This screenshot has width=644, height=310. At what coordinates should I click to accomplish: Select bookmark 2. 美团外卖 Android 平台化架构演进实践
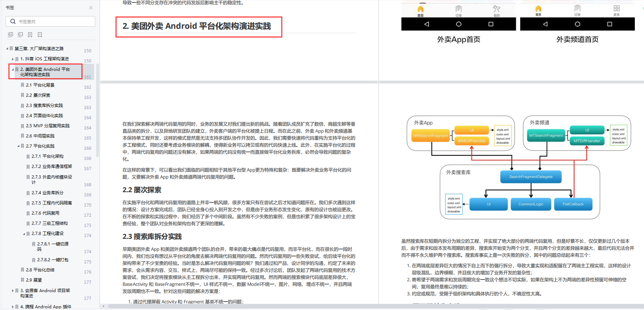pyautogui.click(x=45, y=72)
